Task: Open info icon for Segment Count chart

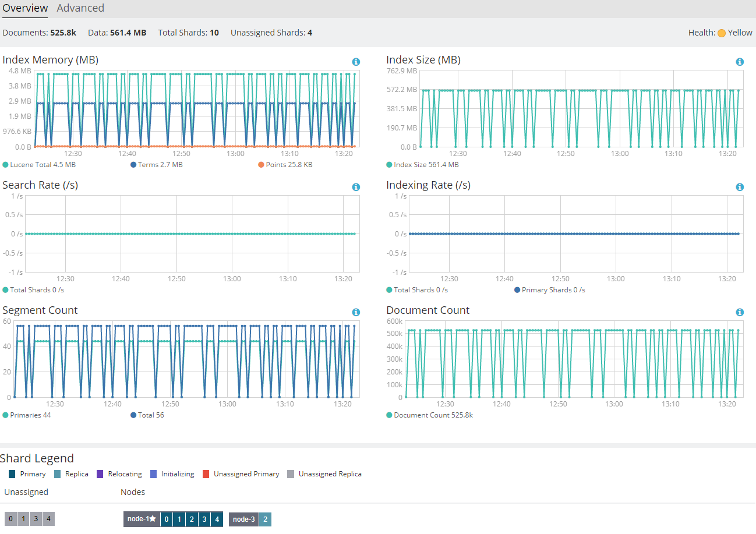Action: 356,312
